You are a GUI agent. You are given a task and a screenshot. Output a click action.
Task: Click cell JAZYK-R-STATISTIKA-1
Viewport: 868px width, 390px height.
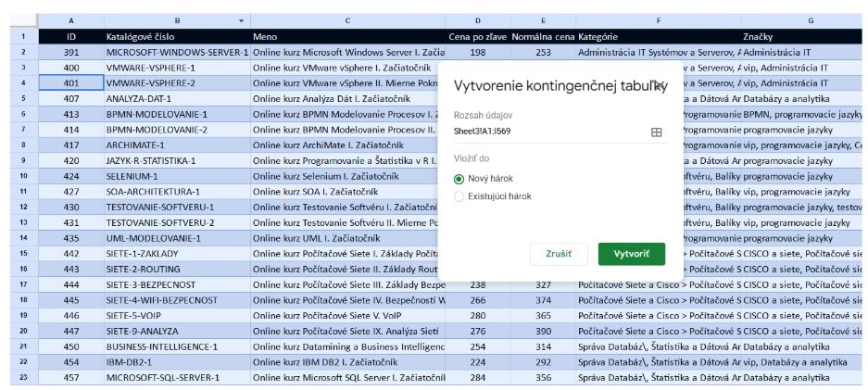[177, 161]
